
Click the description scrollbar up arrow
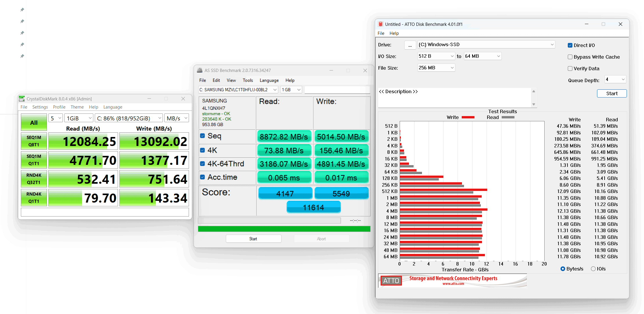tap(534, 91)
